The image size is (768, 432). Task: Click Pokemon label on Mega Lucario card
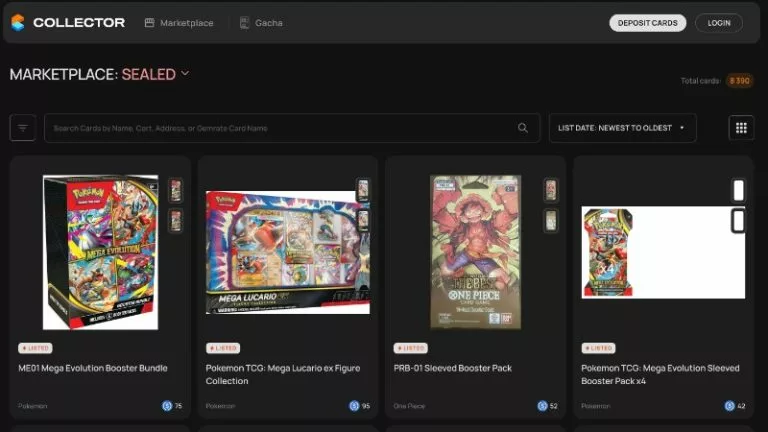[x=220, y=406]
